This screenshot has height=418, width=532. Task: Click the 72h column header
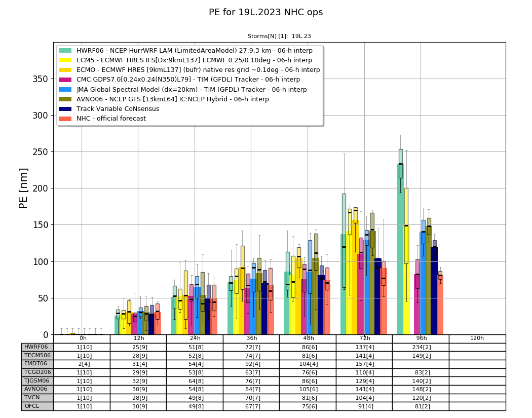[364, 338]
